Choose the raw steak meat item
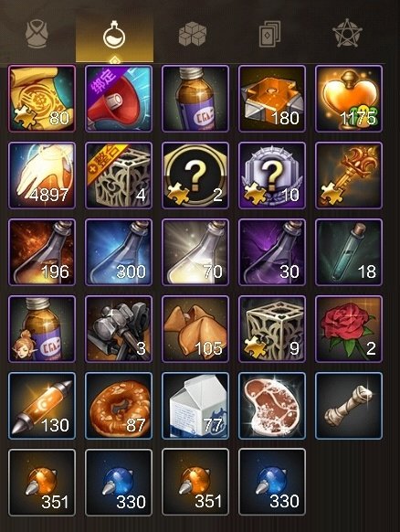 pos(272,406)
